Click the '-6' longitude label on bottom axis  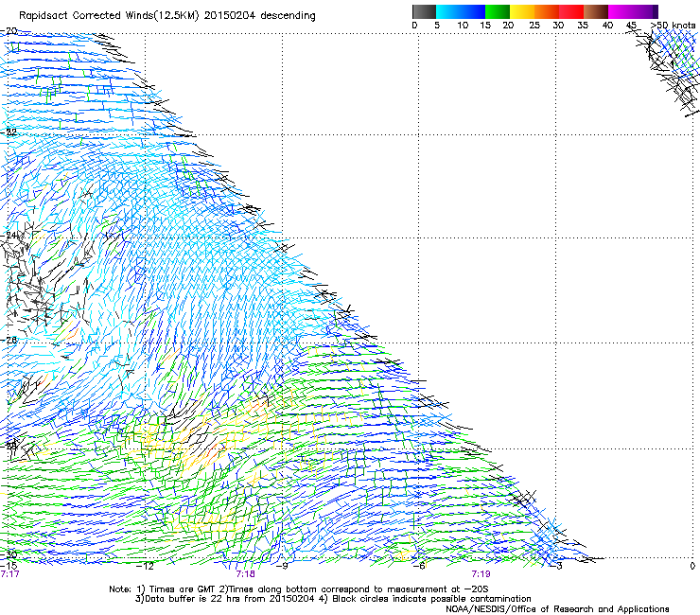coord(418,566)
